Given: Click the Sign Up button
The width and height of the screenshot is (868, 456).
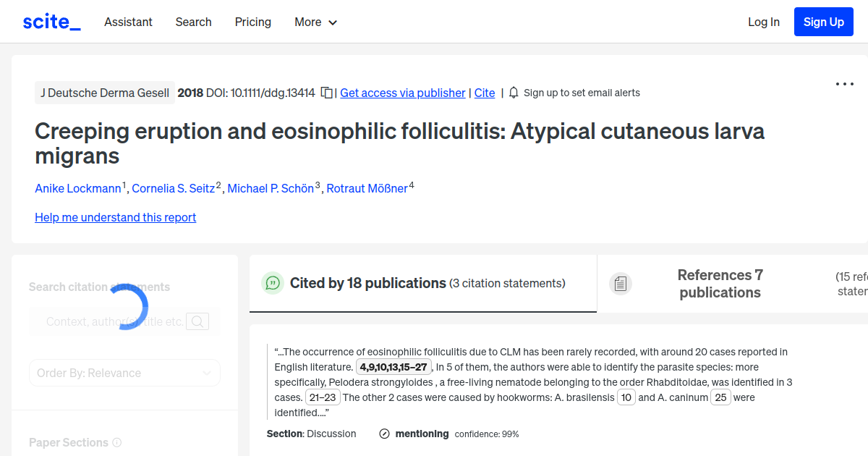Looking at the screenshot, I should [x=823, y=22].
